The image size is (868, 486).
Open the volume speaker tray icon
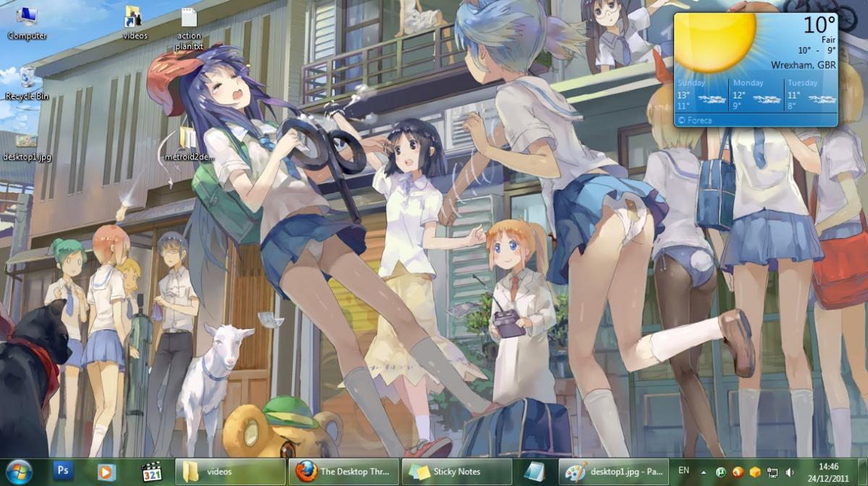click(789, 472)
